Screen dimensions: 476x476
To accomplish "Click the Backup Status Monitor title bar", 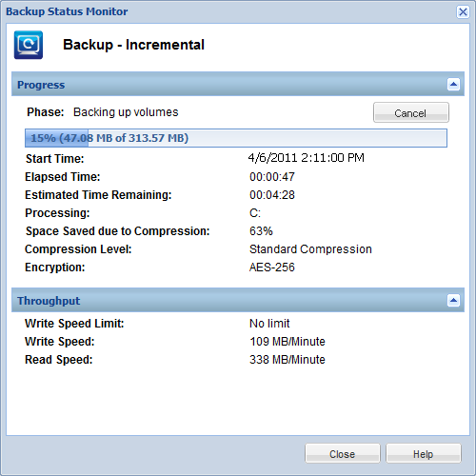I will tap(228, 11).
